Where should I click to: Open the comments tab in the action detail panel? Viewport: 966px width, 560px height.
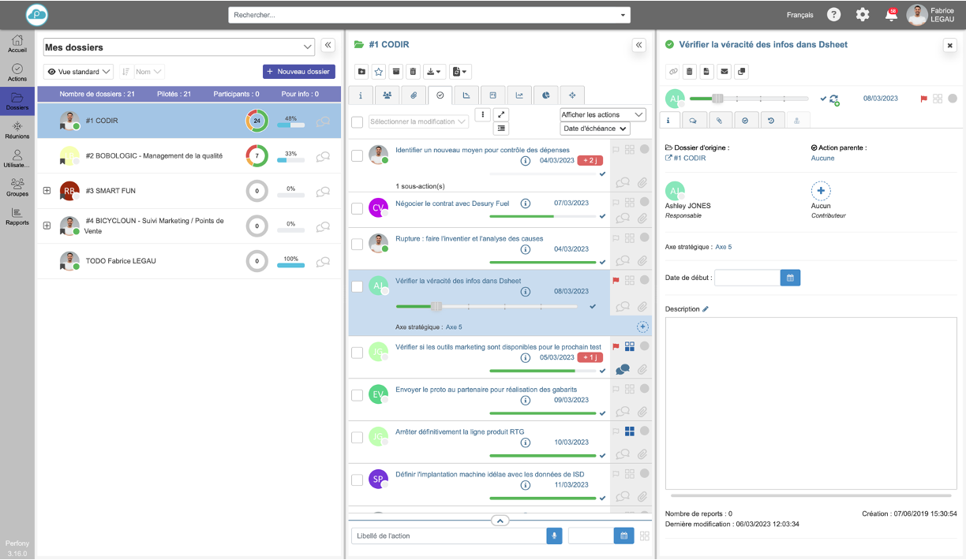click(694, 120)
